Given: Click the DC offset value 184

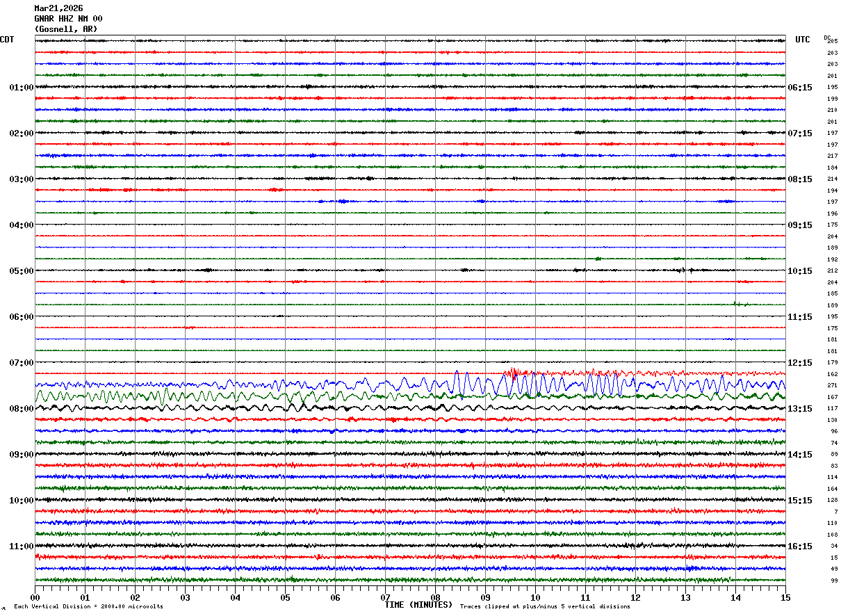Looking at the screenshot, I should (x=832, y=168).
